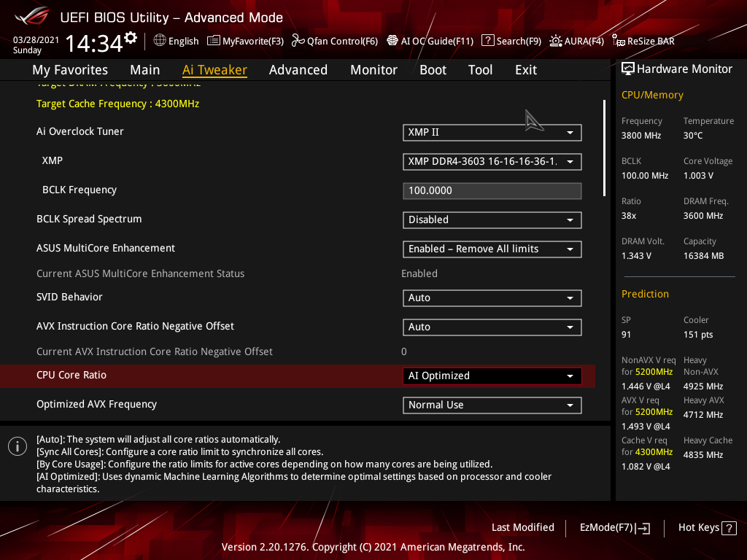Screen dimensions: 747x560
Task: Click the BCLK Frequency input field
Action: (492, 191)
